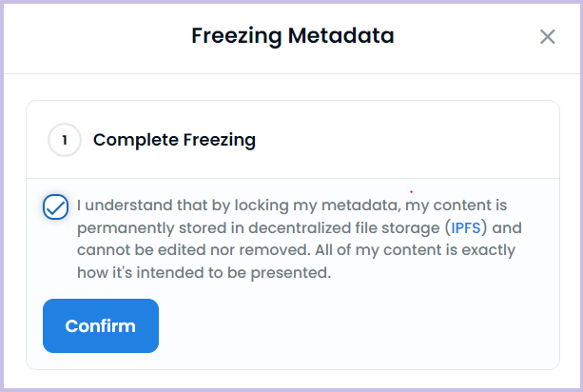Click the Freezing Metadata dialog title
583x392 pixels.
tap(293, 36)
